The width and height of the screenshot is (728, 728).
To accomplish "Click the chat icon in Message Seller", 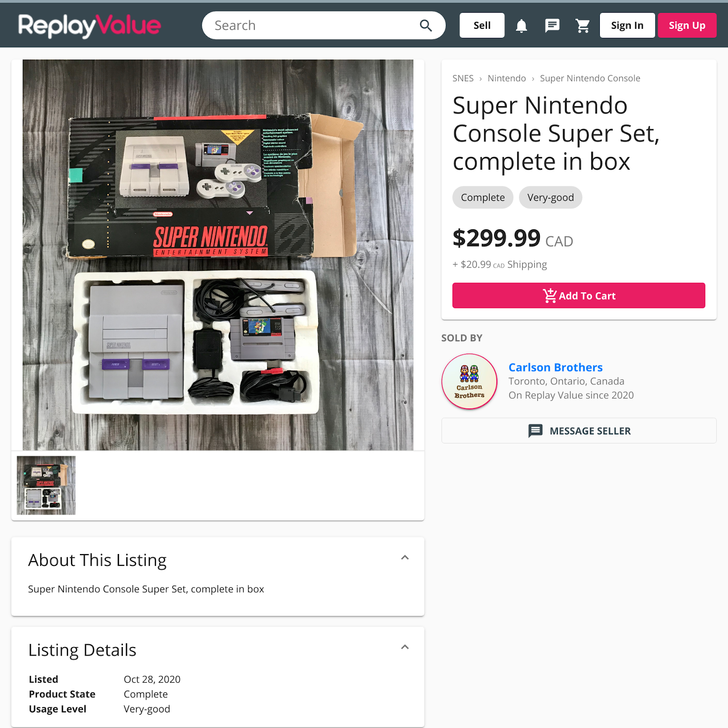I will (x=535, y=431).
